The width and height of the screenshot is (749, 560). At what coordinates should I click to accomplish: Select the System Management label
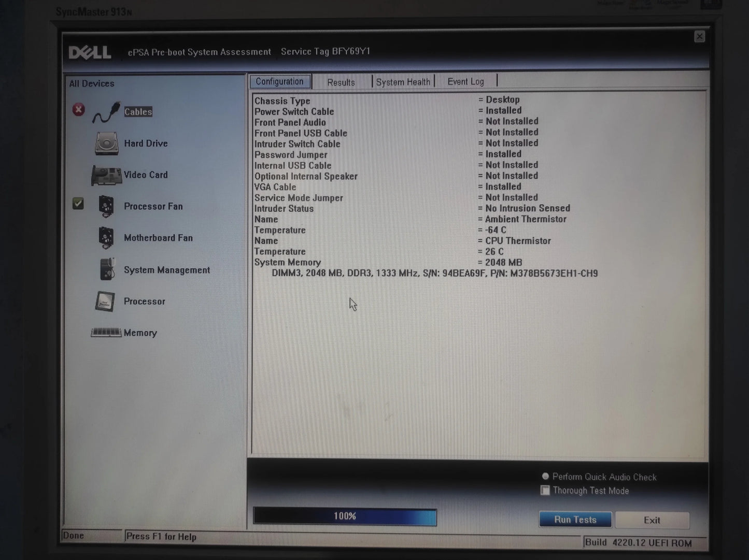(x=167, y=270)
